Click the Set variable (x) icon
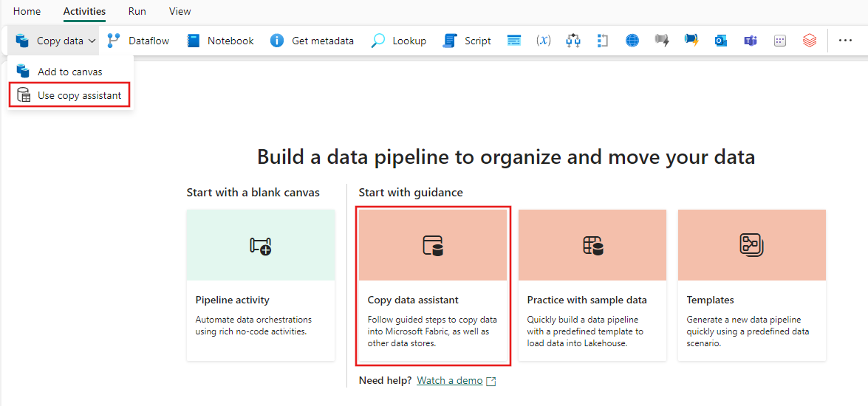868x406 pixels. [544, 41]
